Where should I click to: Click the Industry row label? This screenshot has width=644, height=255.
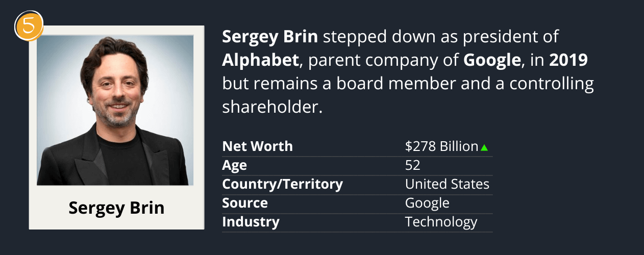click(251, 222)
